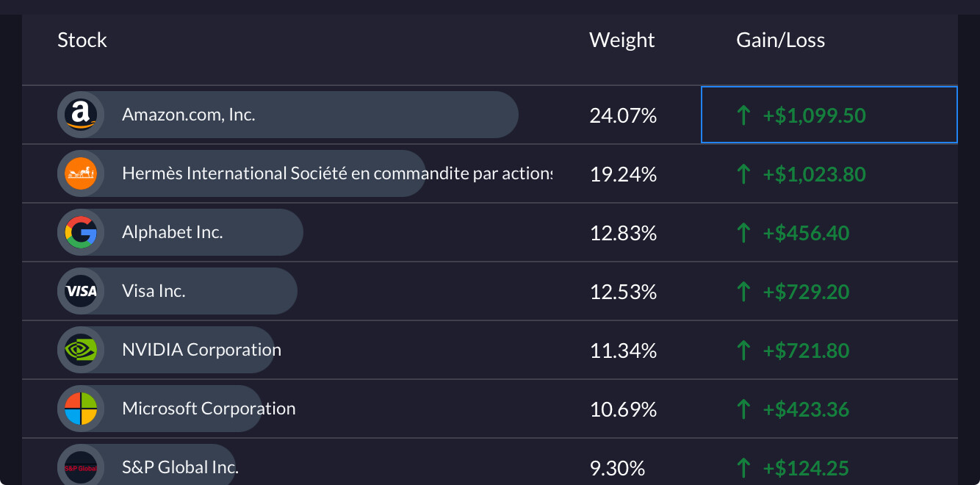Click the S&P Global Inc. name label
Viewport: 980px width, 485px height.
(x=180, y=467)
